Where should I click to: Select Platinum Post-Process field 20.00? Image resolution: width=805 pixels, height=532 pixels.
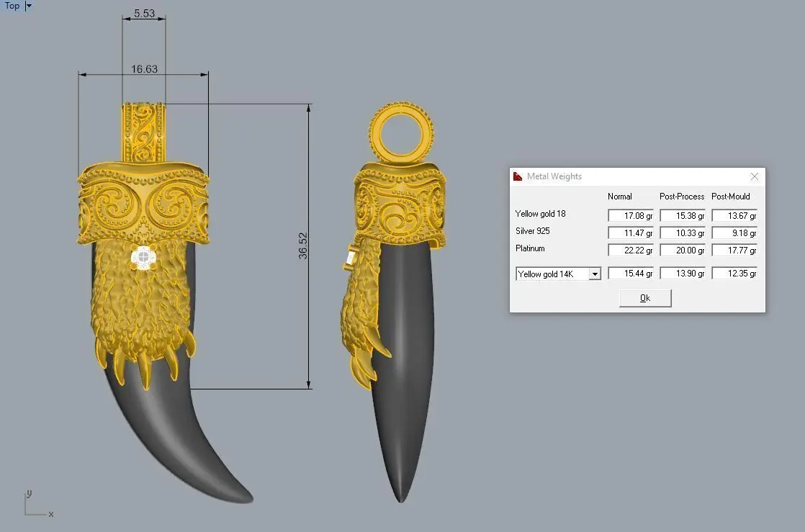tap(683, 250)
